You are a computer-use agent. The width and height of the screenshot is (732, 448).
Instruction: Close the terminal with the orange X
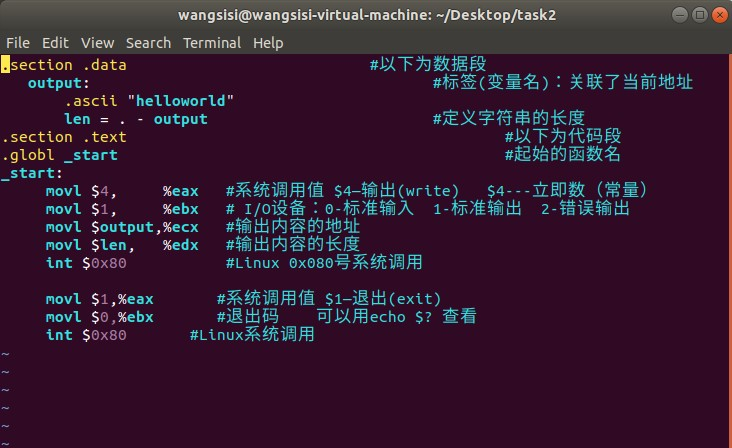pyautogui.click(x=719, y=15)
